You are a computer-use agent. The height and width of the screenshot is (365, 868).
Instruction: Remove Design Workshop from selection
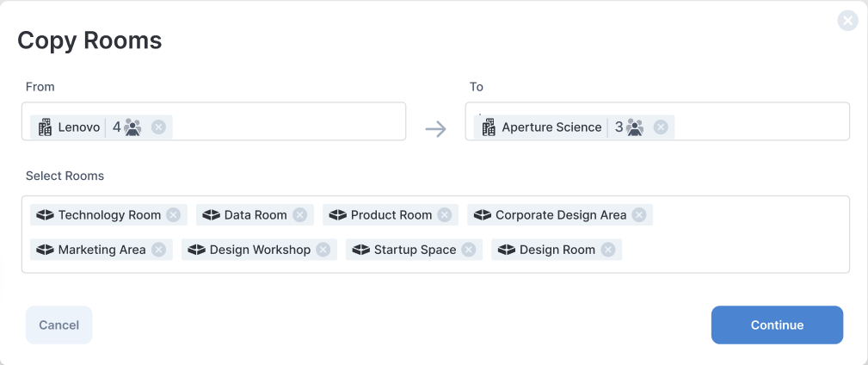(x=323, y=250)
